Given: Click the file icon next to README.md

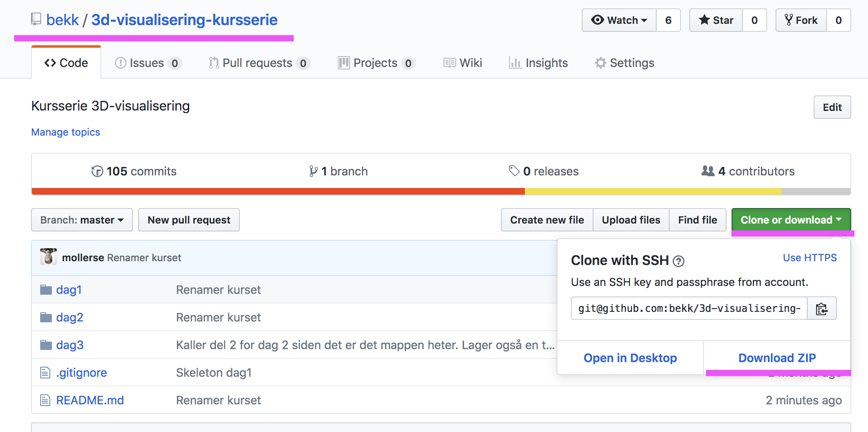Looking at the screenshot, I should (x=45, y=400).
